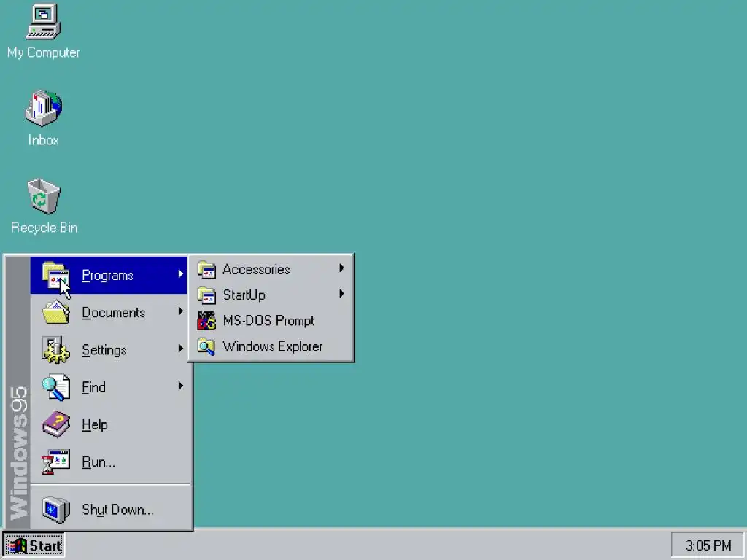Click the Windows Explorer icon
747x560 pixels.
206,346
